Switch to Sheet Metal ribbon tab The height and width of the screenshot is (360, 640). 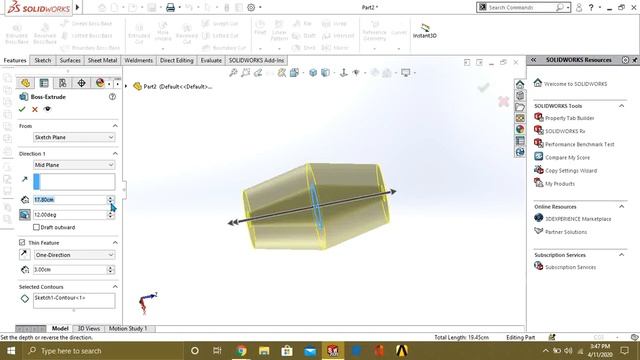coord(102,60)
